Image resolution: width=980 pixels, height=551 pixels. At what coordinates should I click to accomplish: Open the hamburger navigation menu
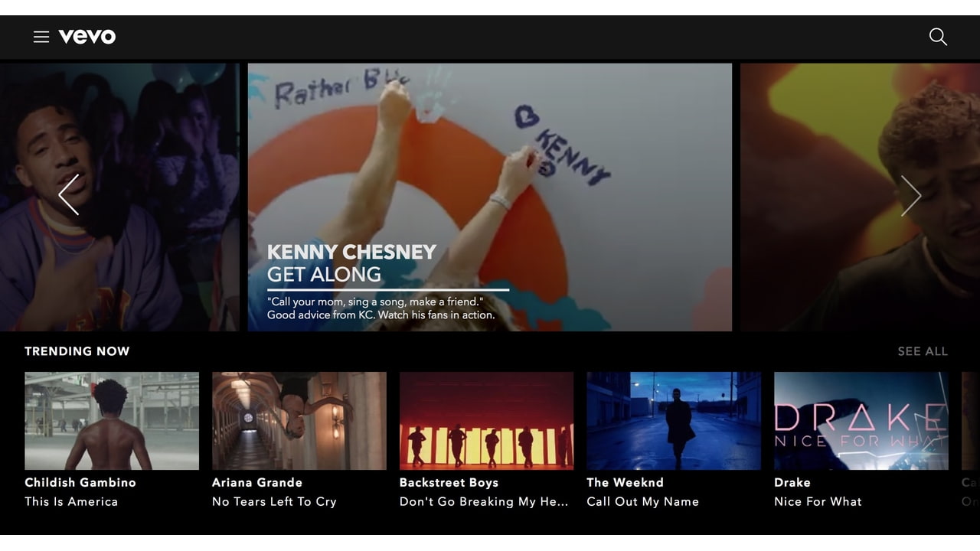pos(41,36)
